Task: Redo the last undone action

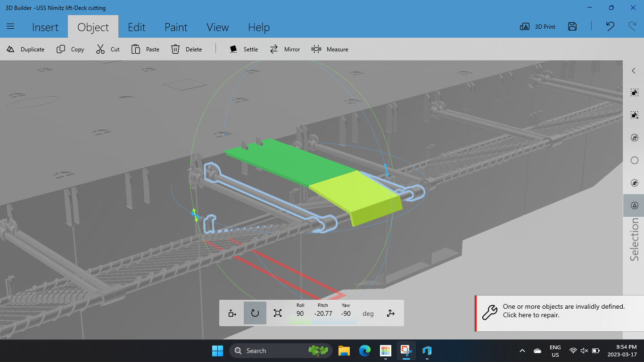Action: [632, 27]
